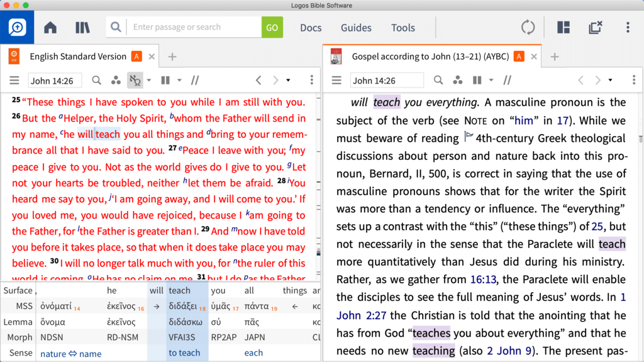Open the 16:13 cross-reference link
The image size is (644, 362).
(x=483, y=280)
